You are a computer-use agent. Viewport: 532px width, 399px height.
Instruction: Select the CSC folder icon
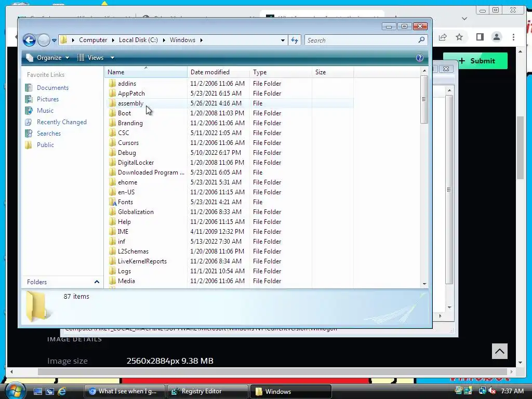[112, 132]
